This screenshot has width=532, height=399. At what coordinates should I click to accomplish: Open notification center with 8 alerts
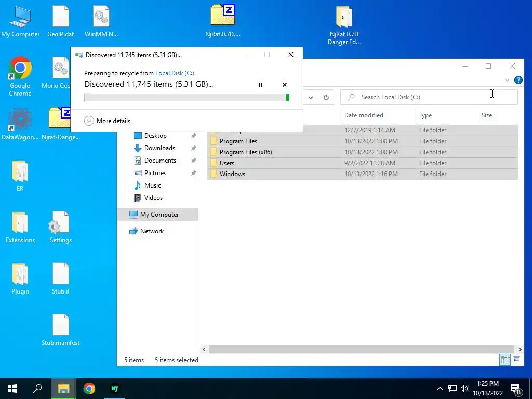tap(516, 390)
